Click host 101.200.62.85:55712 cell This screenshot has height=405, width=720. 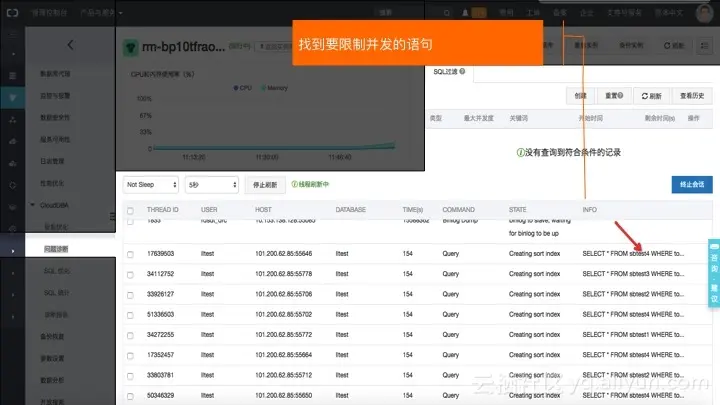click(x=284, y=375)
